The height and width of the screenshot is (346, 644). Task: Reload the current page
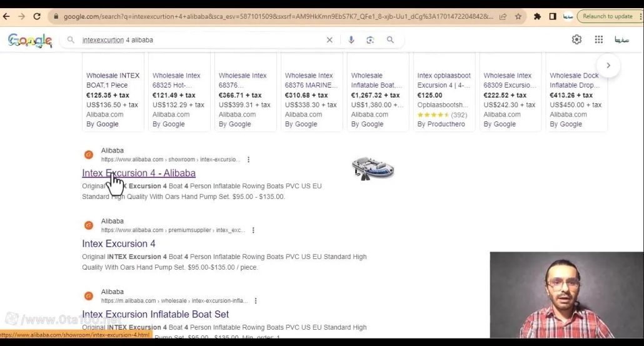tap(37, 16)
